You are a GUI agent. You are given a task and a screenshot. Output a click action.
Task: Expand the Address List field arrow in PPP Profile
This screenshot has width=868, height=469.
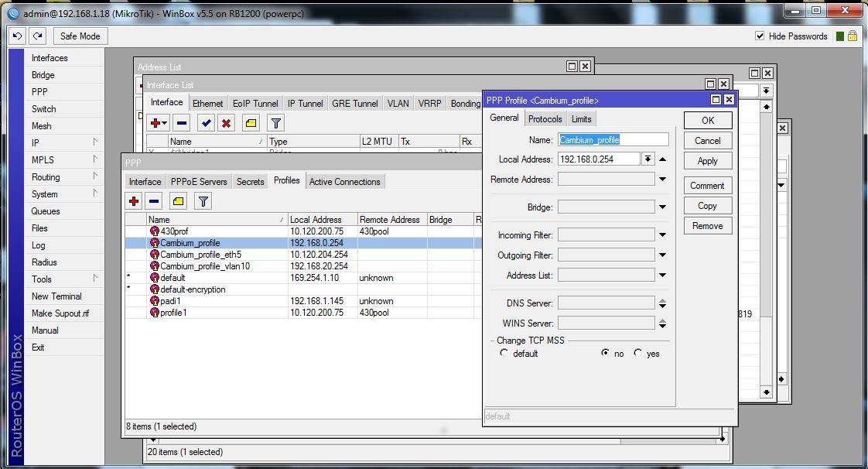point(663,276)
